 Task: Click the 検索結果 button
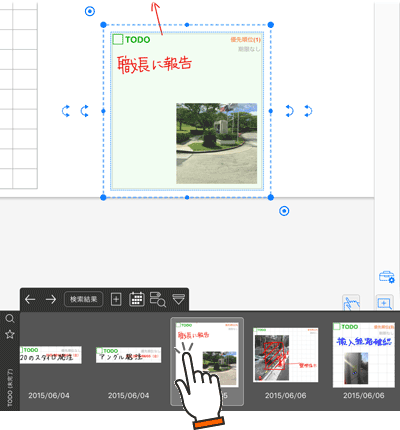pos(83,299)
